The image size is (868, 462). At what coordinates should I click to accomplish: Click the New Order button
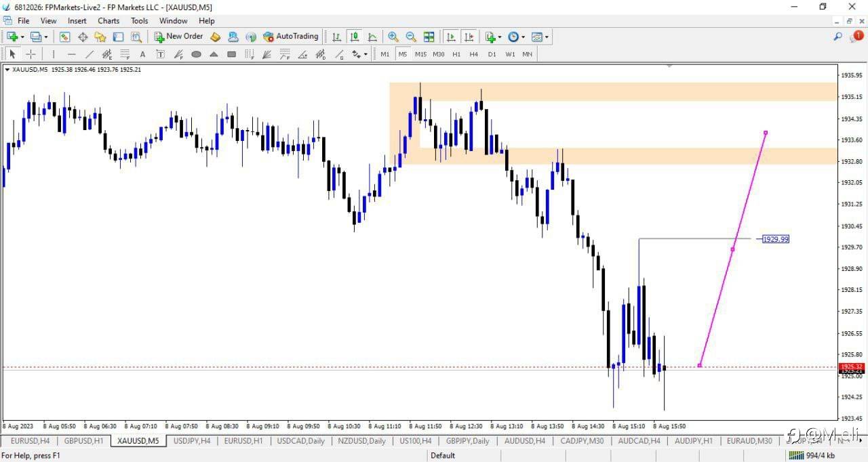[178, 37]
